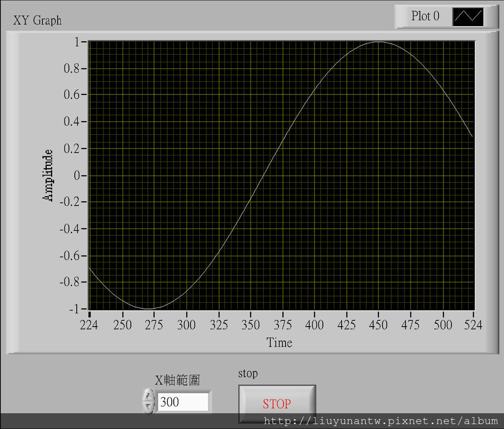Click the X-axis tick label 500
Screen dimensions: 504x429
click(443, 325)
